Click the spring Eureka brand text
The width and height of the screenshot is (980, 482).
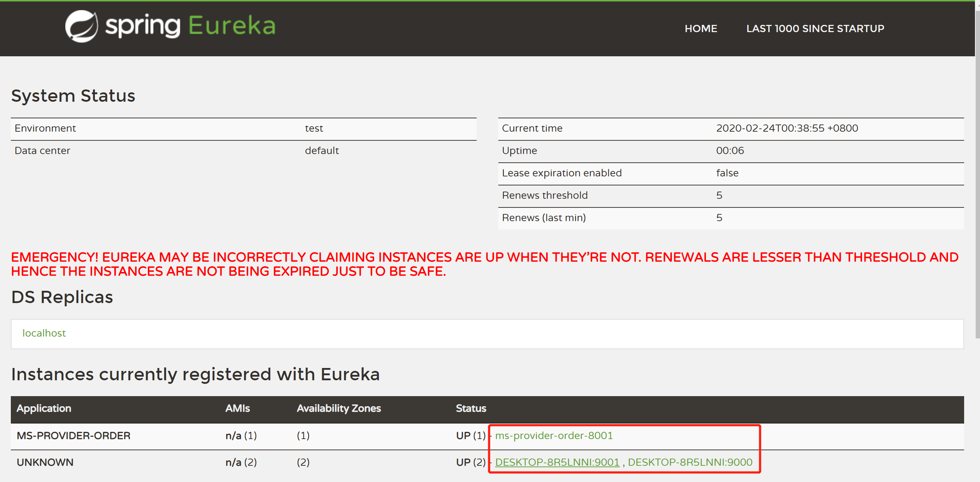(x=190, y=26)
